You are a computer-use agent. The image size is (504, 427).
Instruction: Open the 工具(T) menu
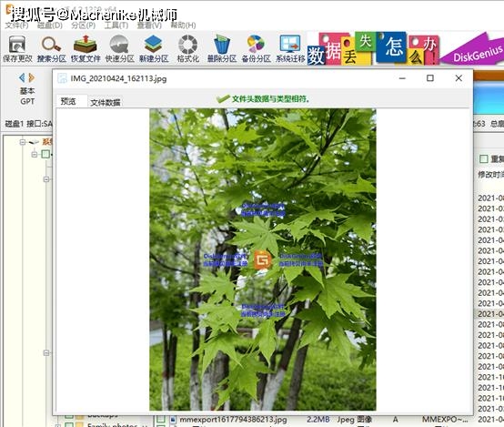[x=116, y=25]
